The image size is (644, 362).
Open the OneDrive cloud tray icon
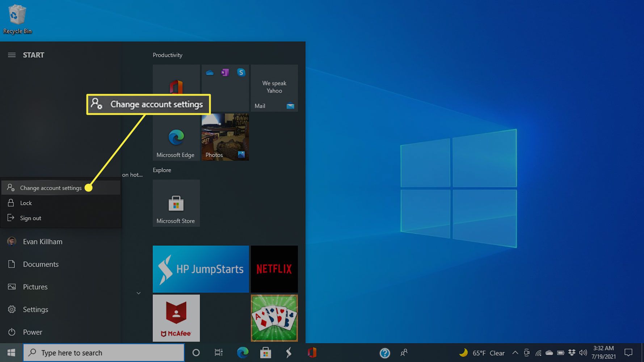(549, 353)
